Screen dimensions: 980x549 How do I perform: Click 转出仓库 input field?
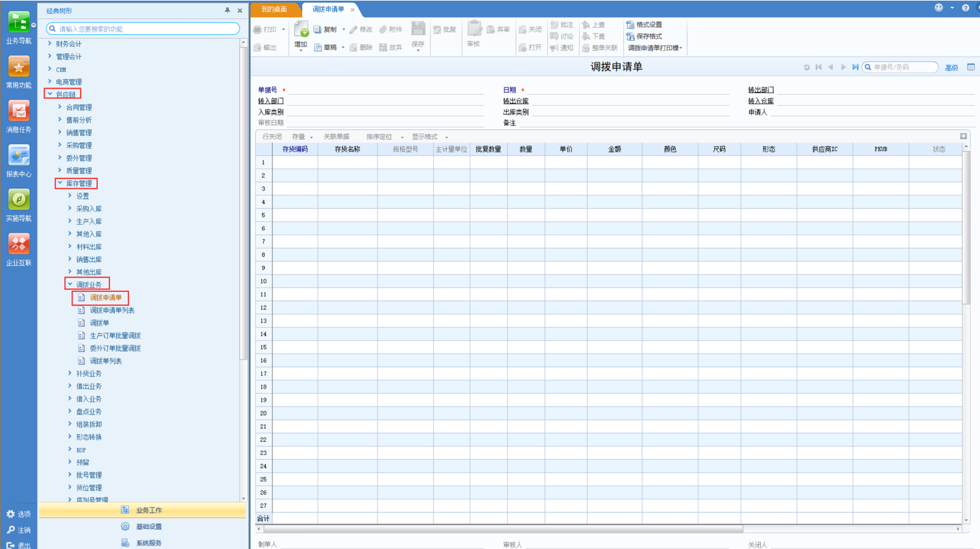pos(630,101)
